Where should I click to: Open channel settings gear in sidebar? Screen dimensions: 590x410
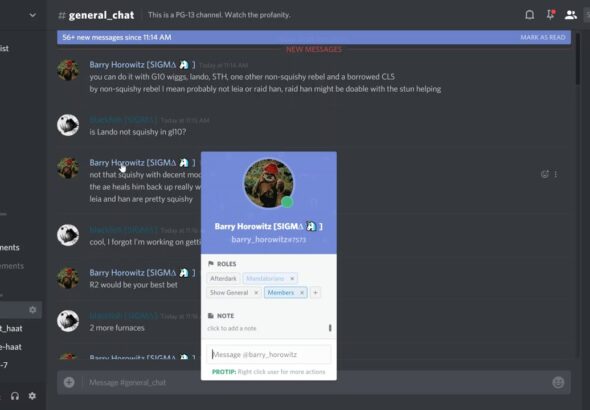click(33, 310)
